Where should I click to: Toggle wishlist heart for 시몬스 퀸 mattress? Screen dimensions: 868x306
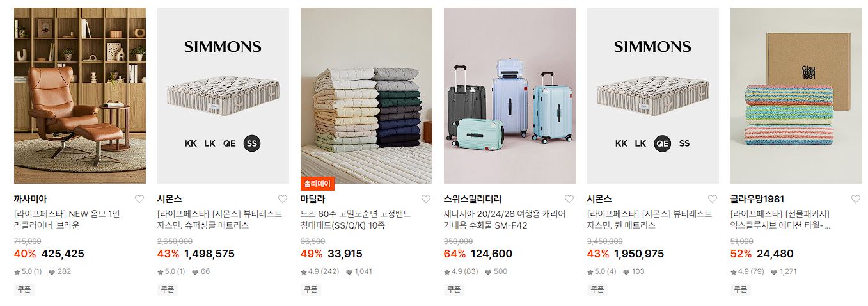(713, 199)
